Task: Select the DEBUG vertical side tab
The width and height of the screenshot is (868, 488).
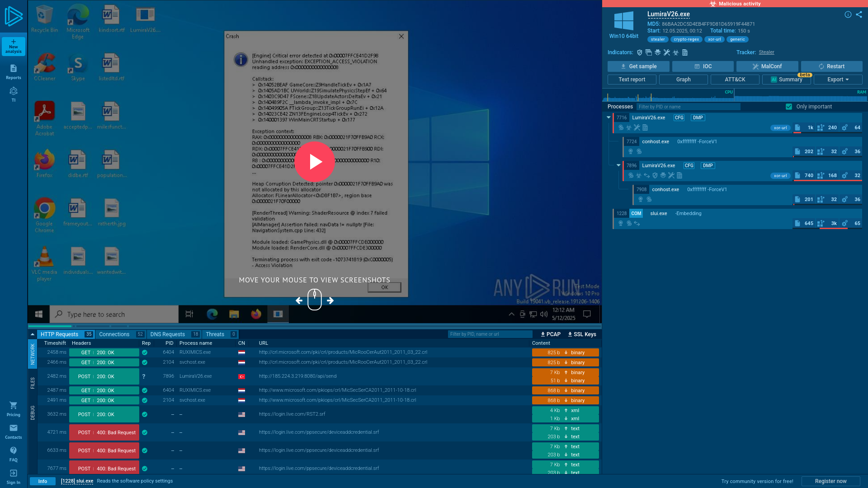Action: click(33, 413)
